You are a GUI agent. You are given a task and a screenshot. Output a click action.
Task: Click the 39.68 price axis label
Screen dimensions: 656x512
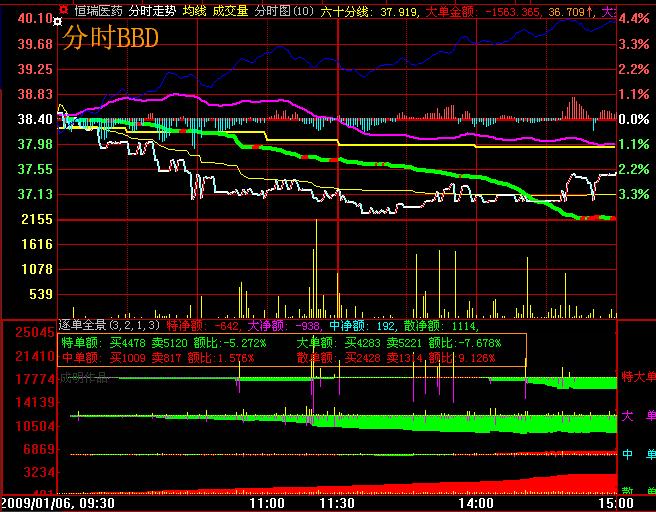[35, 44]
